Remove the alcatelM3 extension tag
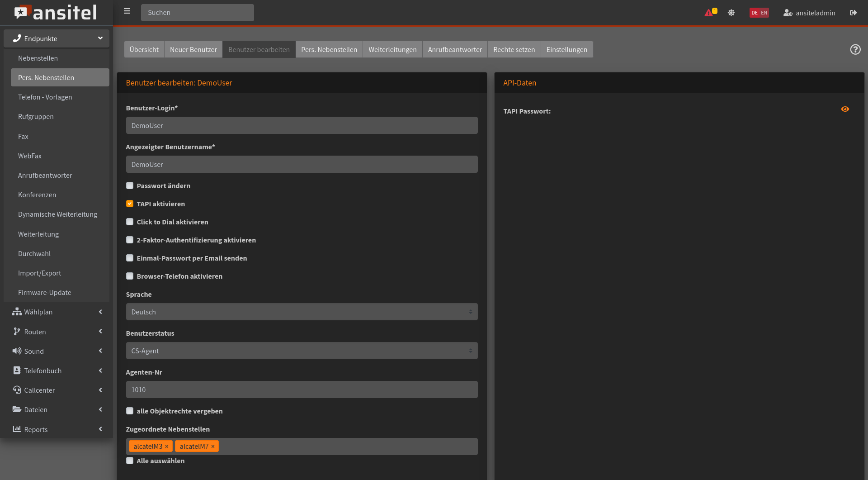The width and height of the screenshot is (868, 480). [x=167, y=447]
